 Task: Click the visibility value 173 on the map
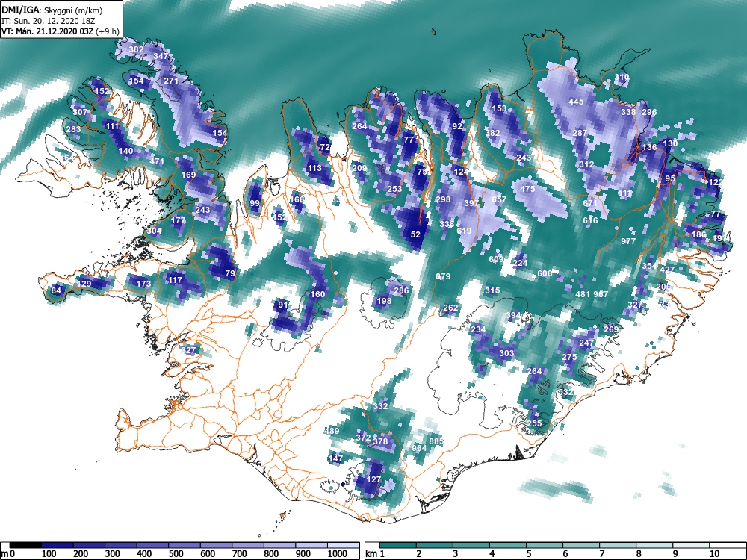pyautogui.click(x=143, y=284)
